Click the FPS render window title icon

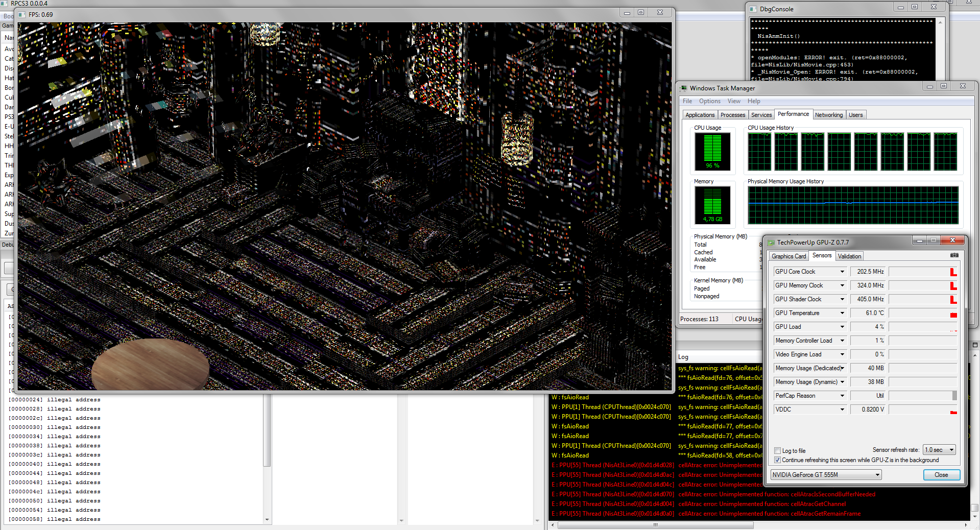[22, 15]
